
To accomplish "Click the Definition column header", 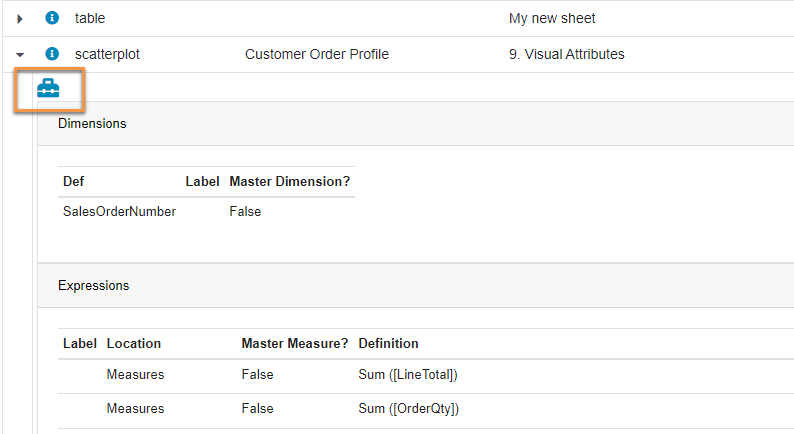I will (388, 343).
